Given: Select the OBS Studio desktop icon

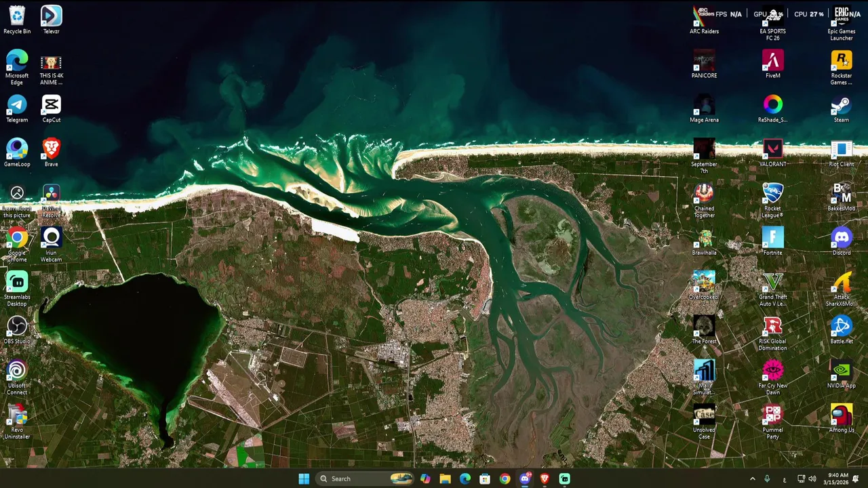Looking at the screenshot, I should 17,329.
